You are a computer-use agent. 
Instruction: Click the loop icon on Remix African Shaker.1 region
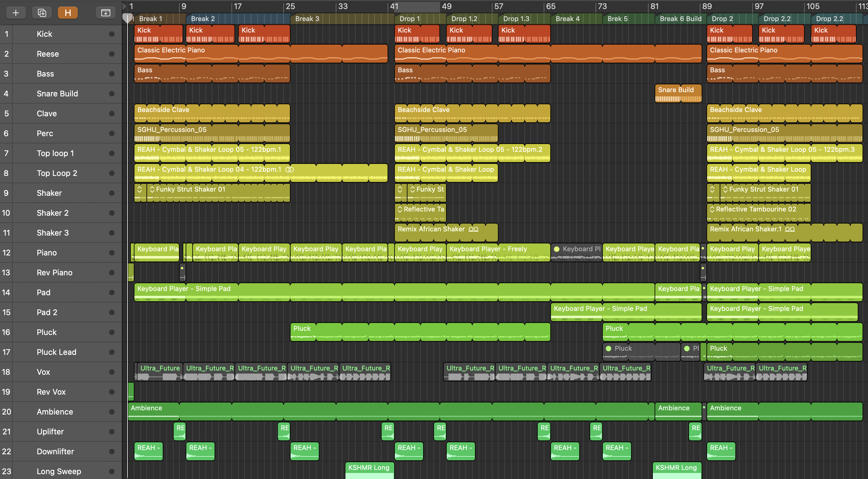[x=790, y=229]
